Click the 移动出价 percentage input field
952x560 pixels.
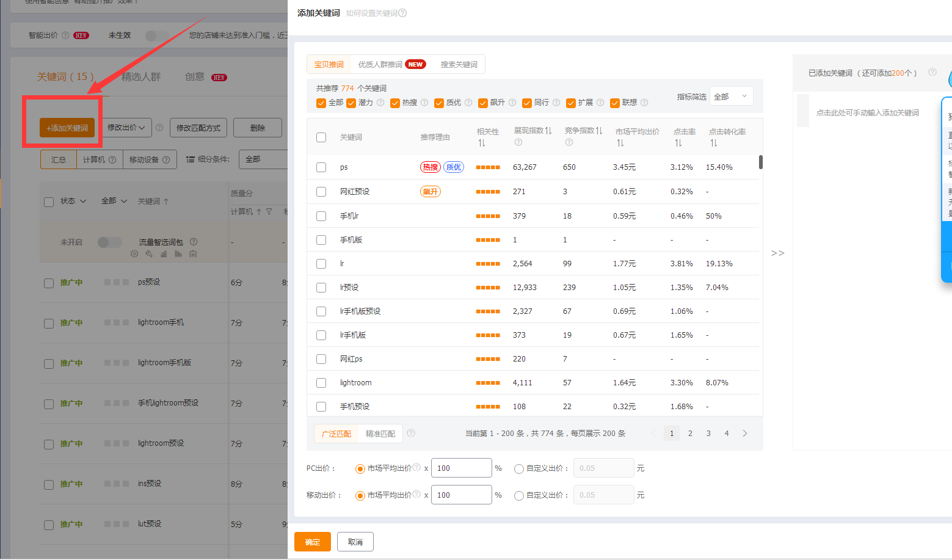(461, 495)
